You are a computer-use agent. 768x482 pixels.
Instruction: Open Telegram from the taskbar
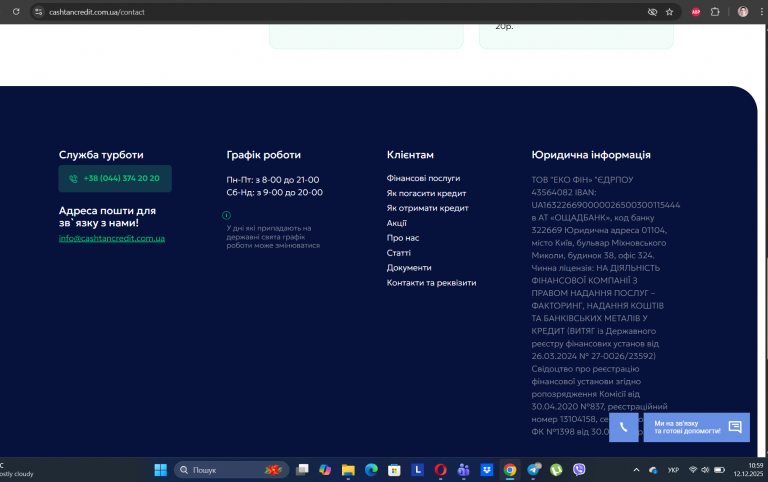click(x=533, y=470)
